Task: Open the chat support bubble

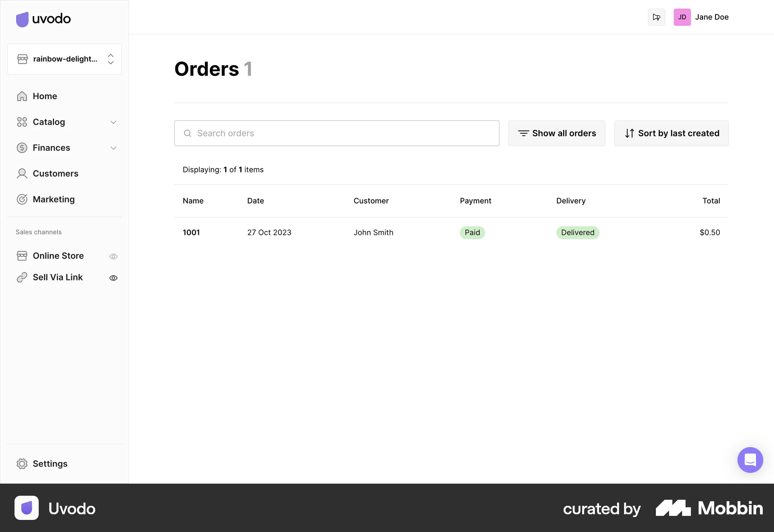Action: pos(750,460)
